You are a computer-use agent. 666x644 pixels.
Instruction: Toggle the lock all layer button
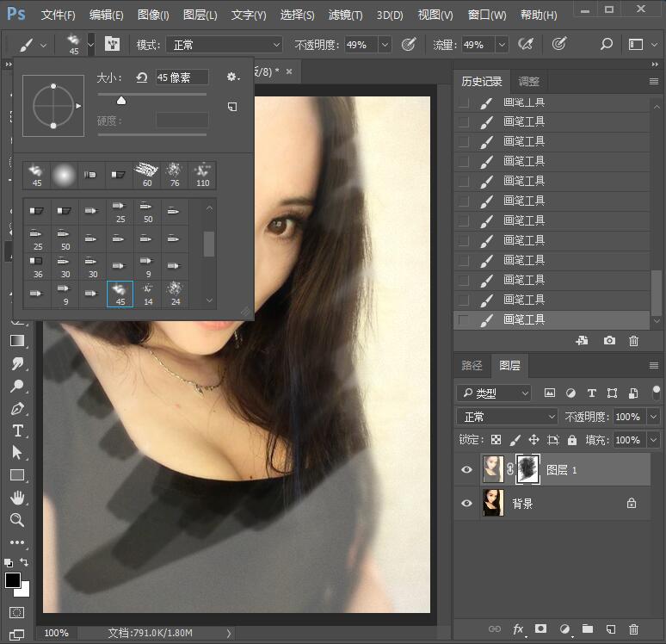pyautogui.click(x=572, y=440)
